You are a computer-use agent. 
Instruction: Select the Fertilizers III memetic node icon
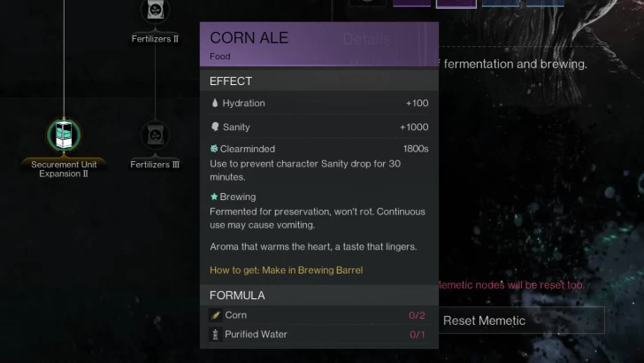coord(155,135)
